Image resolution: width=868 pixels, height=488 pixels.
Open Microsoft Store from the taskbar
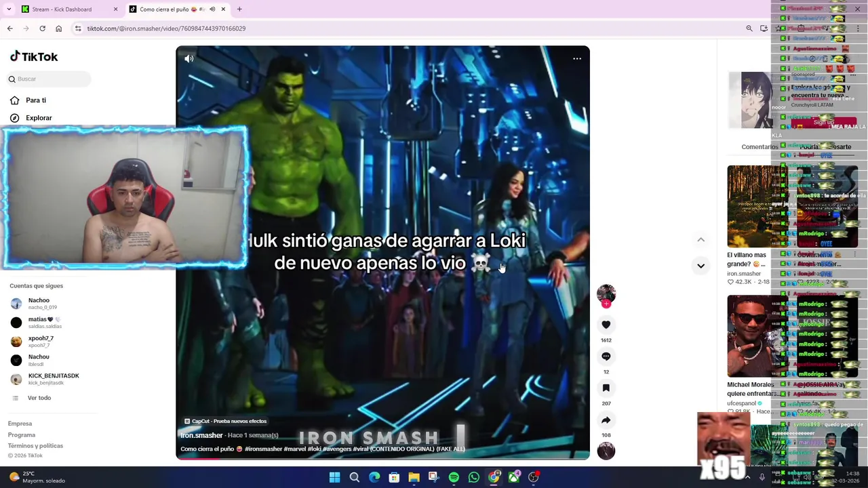coord(394,477)
